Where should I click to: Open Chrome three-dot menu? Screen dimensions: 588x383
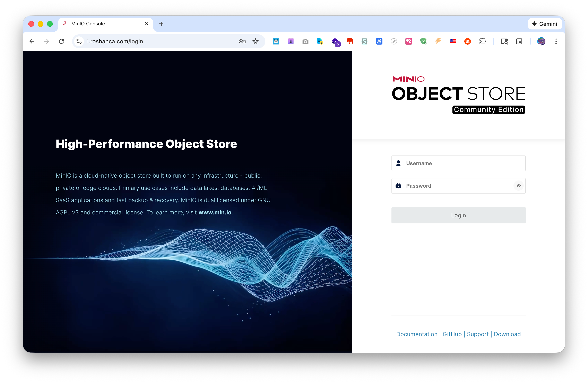point(556,42)
